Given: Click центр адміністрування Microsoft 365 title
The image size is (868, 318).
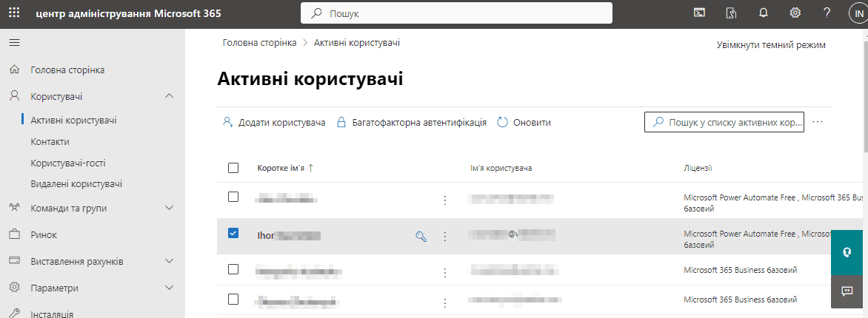Looking at the screenshot, I should tap(128, 13).
